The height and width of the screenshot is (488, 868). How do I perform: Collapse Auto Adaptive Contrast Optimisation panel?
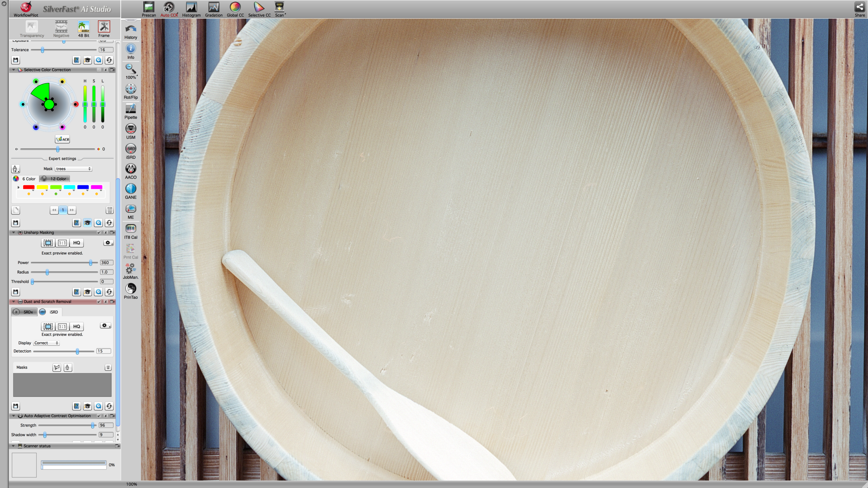14,416
